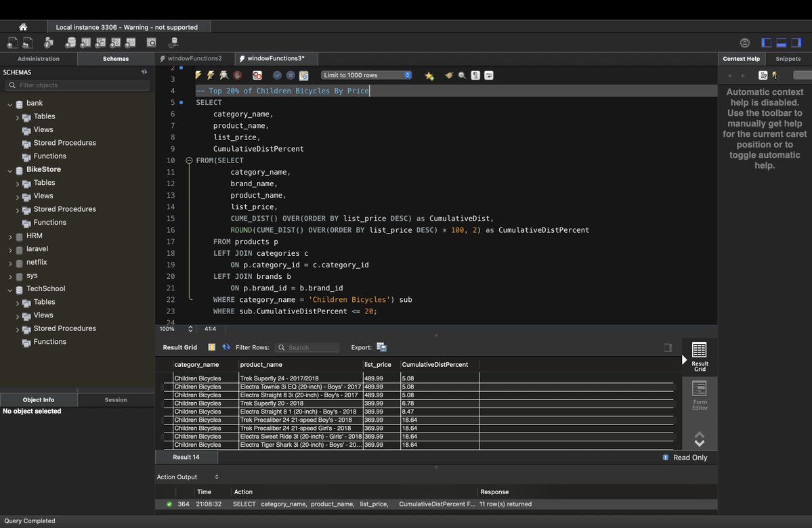Create a new schema icon

click(x=70, y=43)
